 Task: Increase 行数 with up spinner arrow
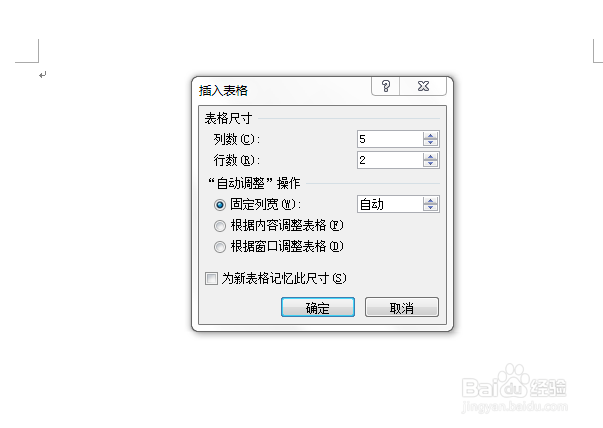tap(430, 157)
